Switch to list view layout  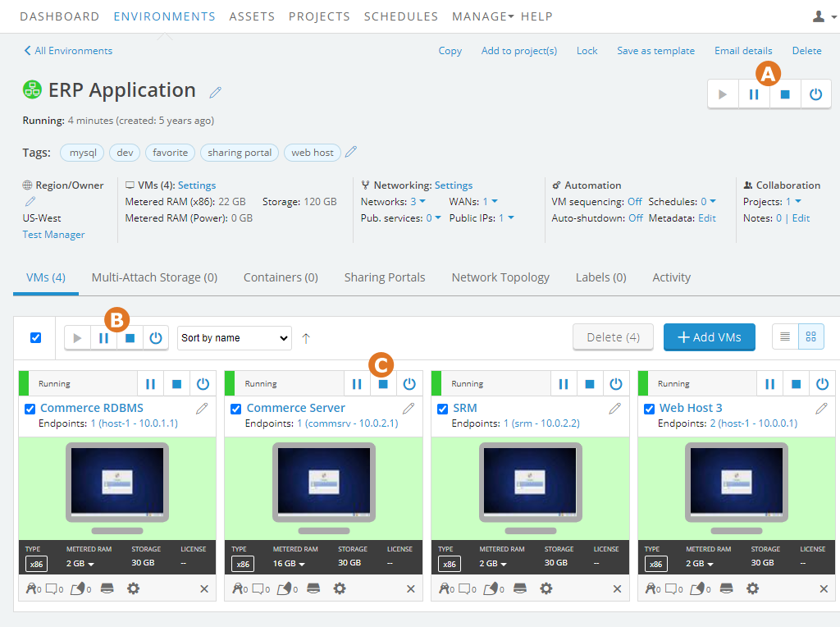click(x=785, y=336)
